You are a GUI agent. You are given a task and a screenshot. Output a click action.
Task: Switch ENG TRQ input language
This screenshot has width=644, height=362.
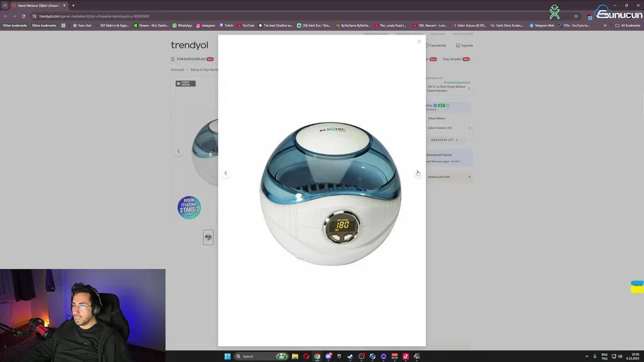(604, 356)
